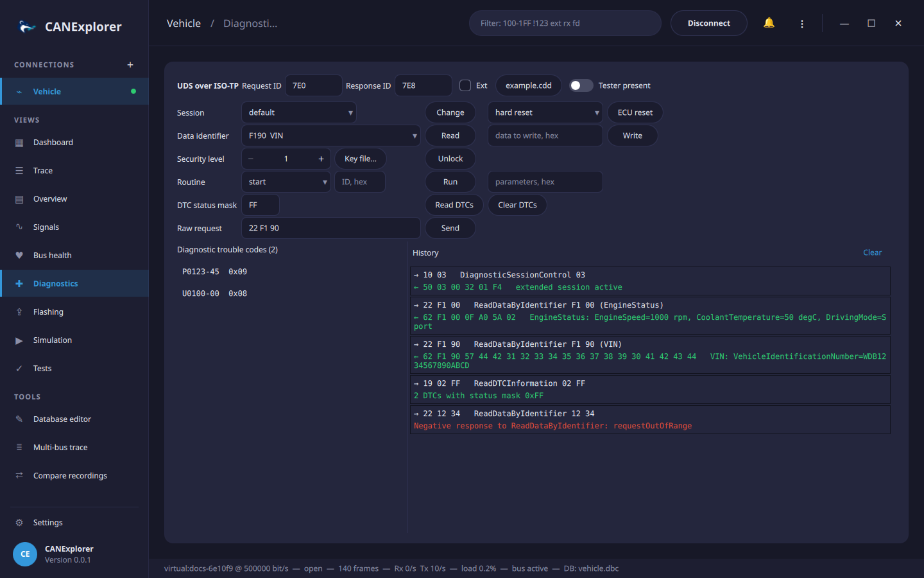This screenshot has height=578, width=924.
Task: Click the Multi-bus trace icon
Action: click(19, 448)
